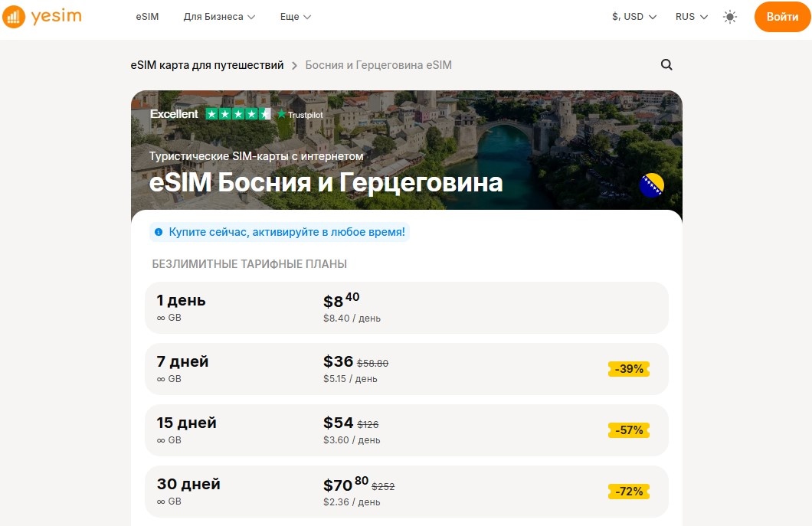
Task: Open the RUS language selector
Action: [x=690, y=16]
